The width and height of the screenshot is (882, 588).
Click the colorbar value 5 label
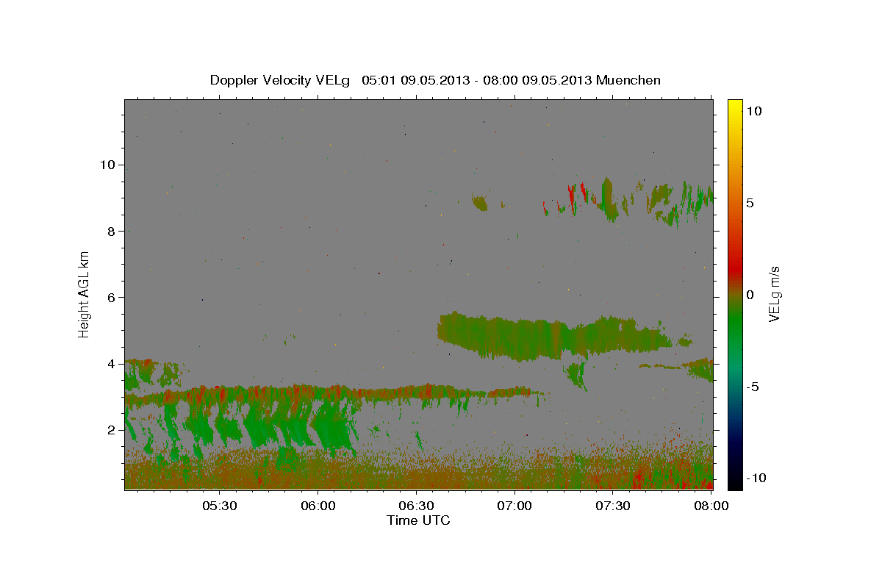click(750, 202)
